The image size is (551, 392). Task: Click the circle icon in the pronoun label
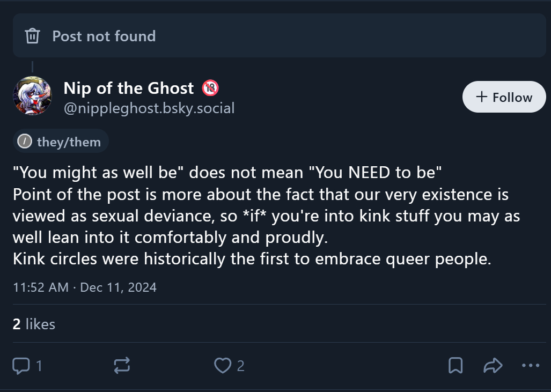24,142
